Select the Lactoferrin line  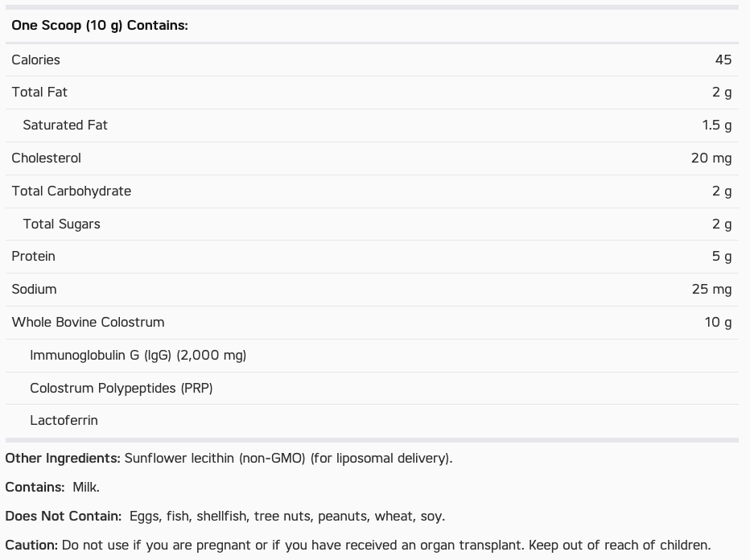point(64,420)
